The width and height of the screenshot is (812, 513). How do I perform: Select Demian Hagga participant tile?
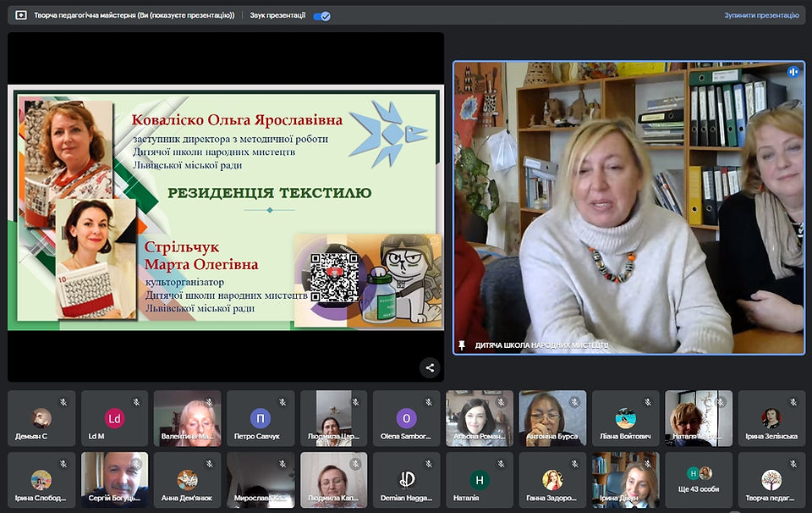click(407, 480)
